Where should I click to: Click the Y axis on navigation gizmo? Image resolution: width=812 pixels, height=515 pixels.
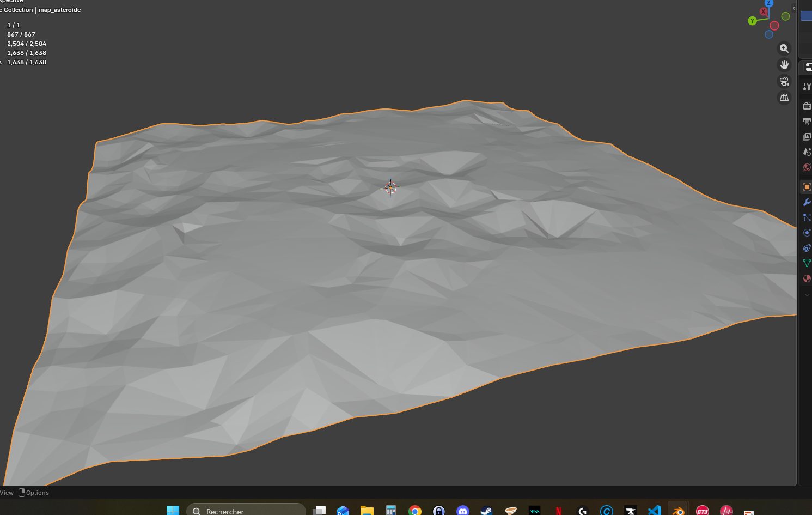click(x=752, y=21)
